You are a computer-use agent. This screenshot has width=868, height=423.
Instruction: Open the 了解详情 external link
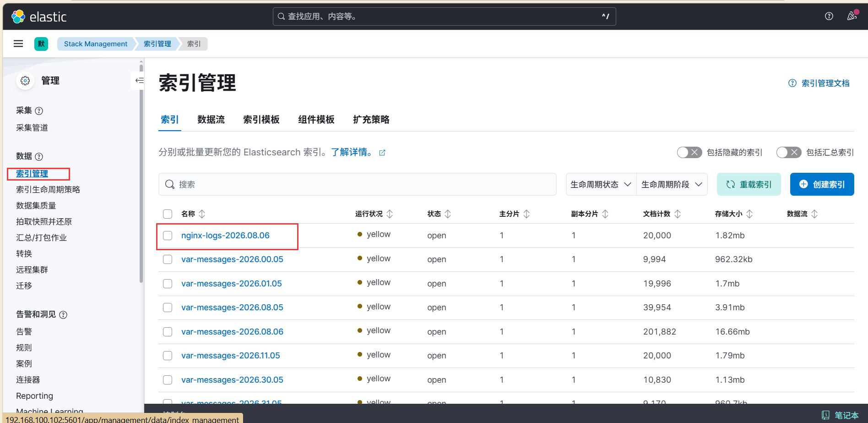click(x=358, y=153)
